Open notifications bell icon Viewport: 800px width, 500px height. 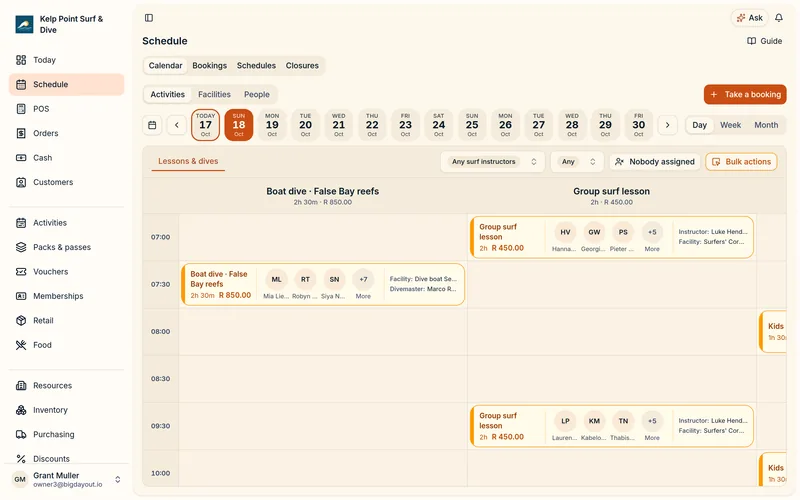tap(779, 18)
